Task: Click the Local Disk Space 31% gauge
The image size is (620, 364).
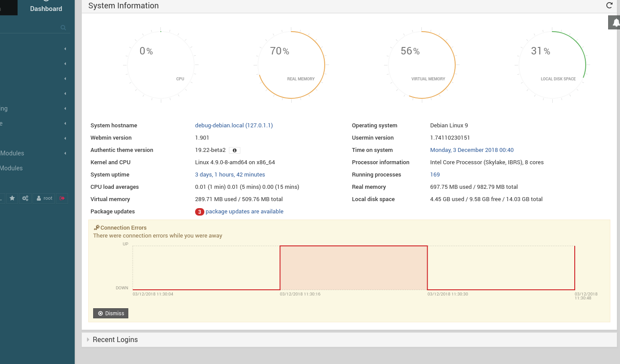Action: coord(552,65)
